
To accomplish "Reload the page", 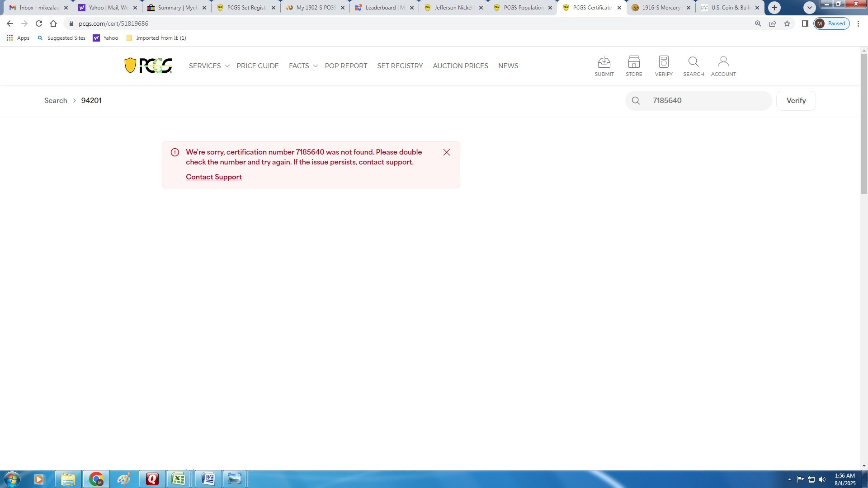I will tap(39, 23).
